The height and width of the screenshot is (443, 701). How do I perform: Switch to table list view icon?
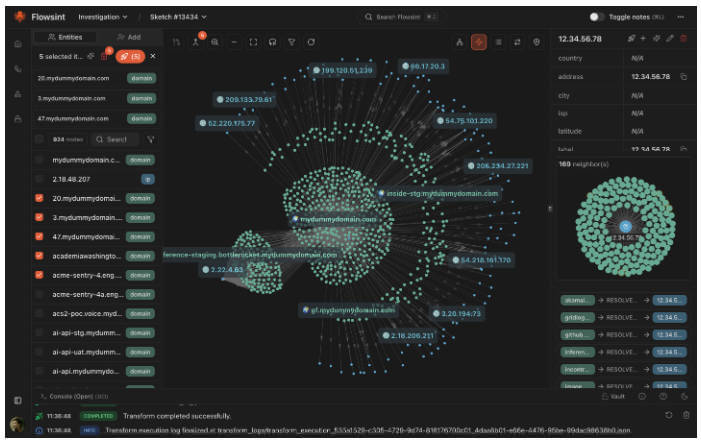point(498,42)
